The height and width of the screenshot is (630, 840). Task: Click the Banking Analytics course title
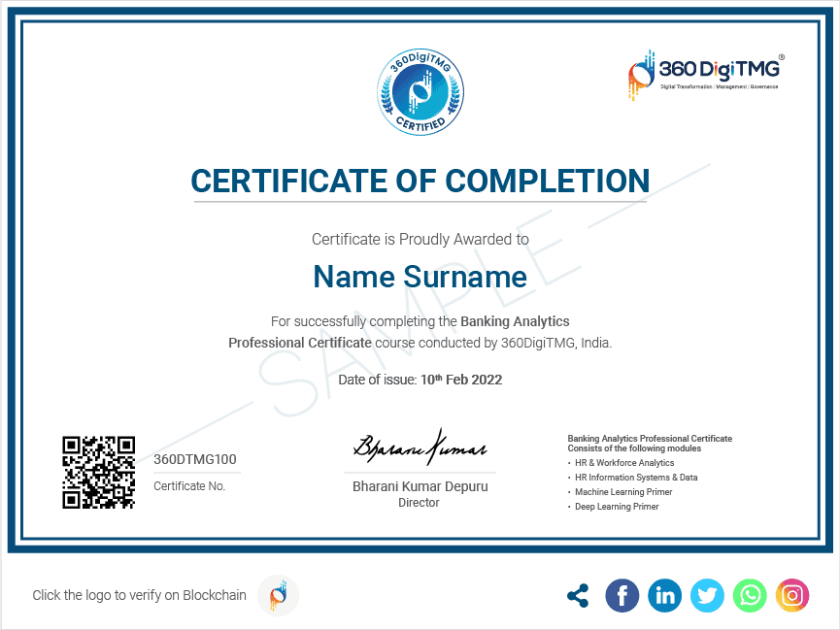click(516, 321)
